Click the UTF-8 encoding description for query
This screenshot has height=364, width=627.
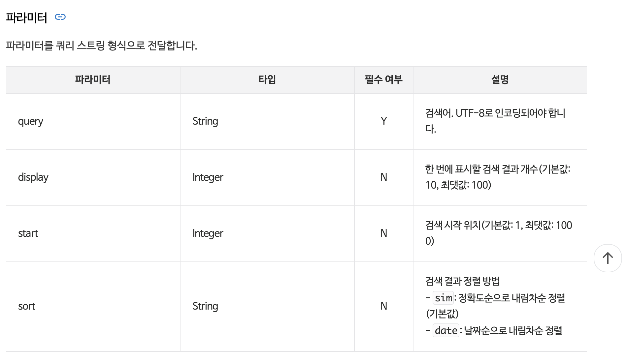[x=495, y=121]
